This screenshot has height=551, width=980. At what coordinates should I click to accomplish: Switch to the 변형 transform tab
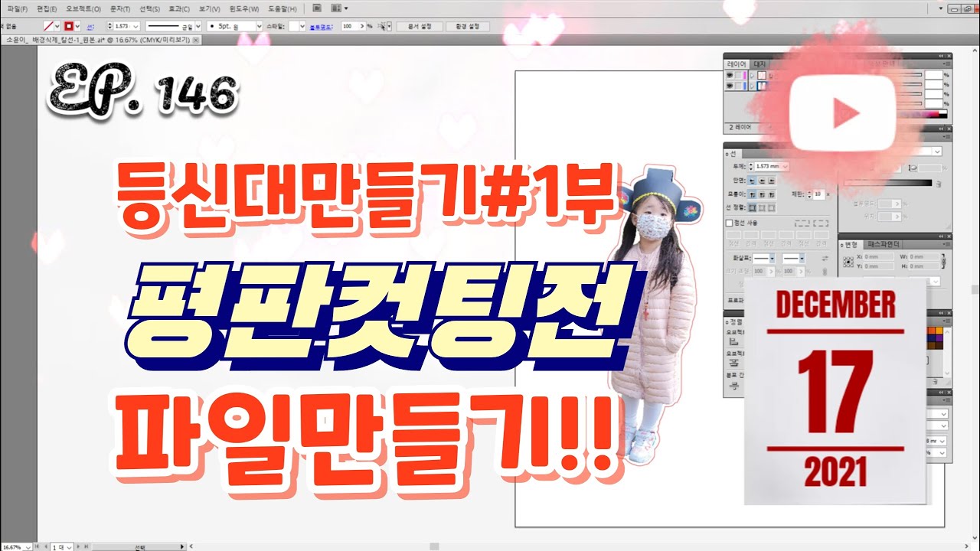click(x=851, y=245)
